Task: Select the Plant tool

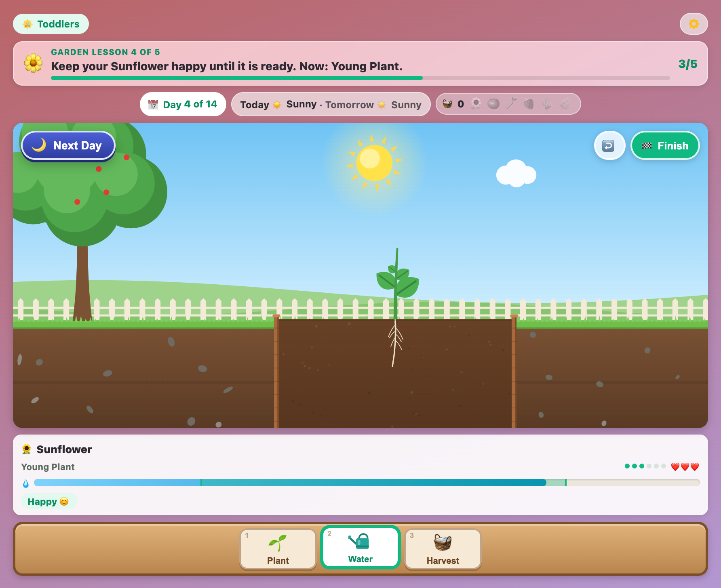Action: [278, 549]
